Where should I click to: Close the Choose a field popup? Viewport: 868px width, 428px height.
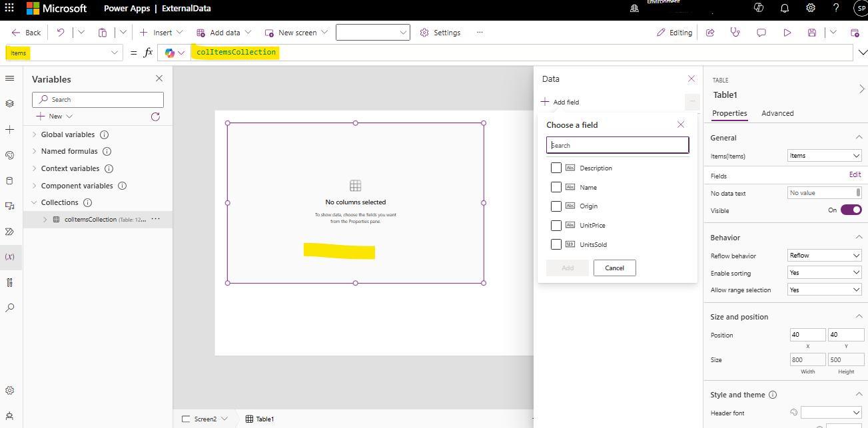[x=681, y=124]
